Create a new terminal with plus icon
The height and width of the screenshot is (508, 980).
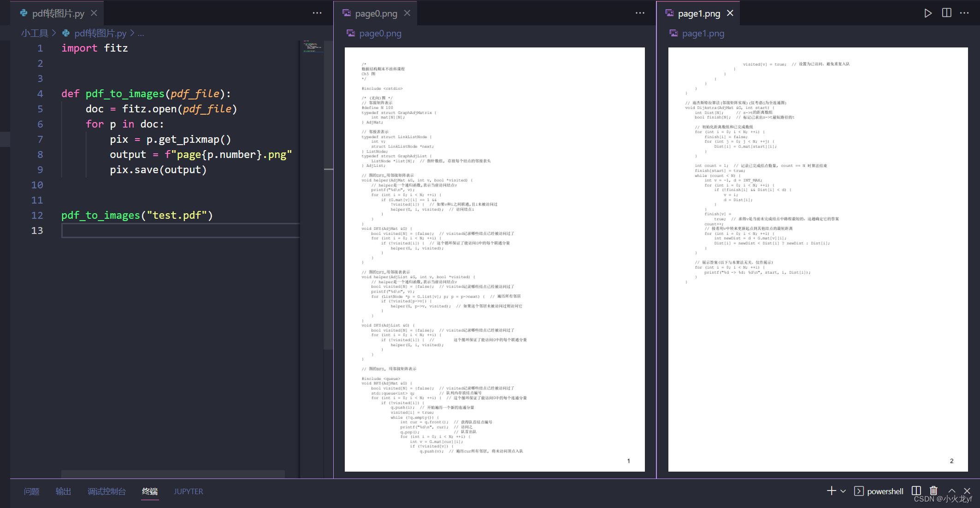pyautogui.click(x=831, y=491)
